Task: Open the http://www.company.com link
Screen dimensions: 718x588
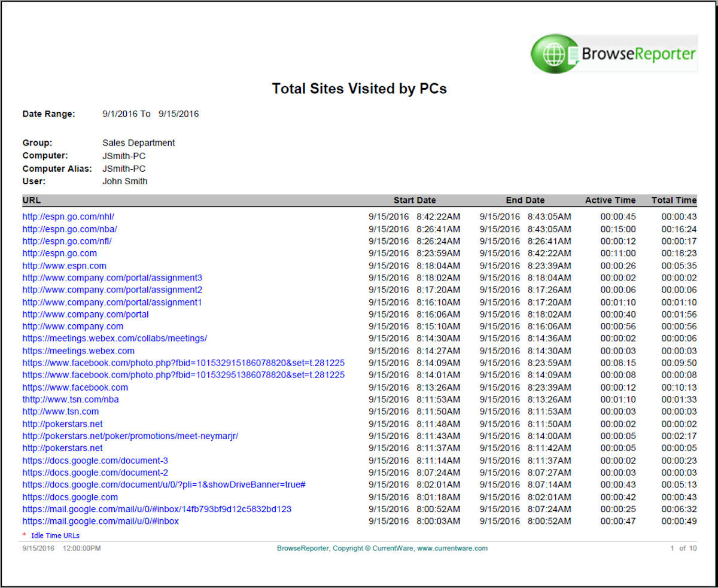Action: point(73,326)
